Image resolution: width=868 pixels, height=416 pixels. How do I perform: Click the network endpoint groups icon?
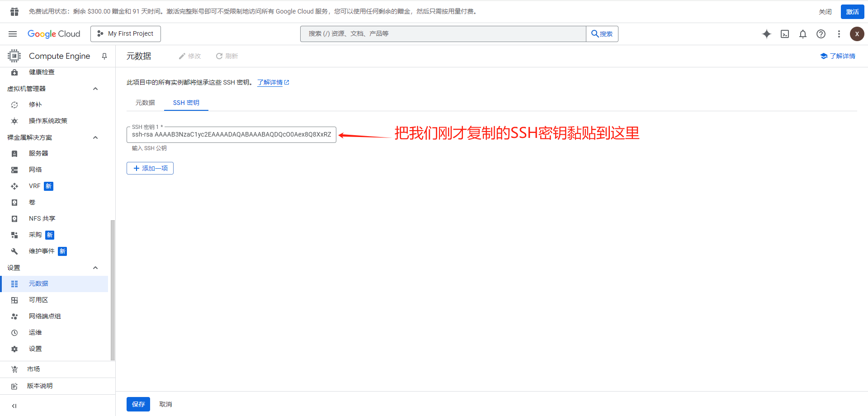pos(14,317)
